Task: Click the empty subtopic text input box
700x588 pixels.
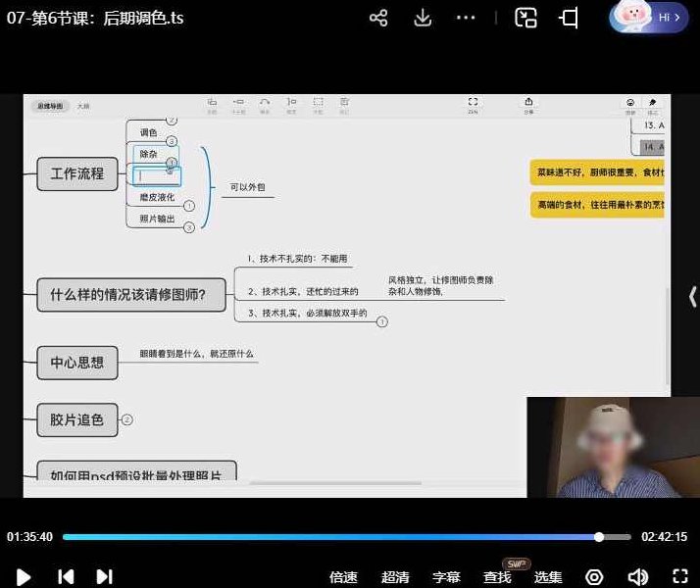Action: click(x=157, y=175)
